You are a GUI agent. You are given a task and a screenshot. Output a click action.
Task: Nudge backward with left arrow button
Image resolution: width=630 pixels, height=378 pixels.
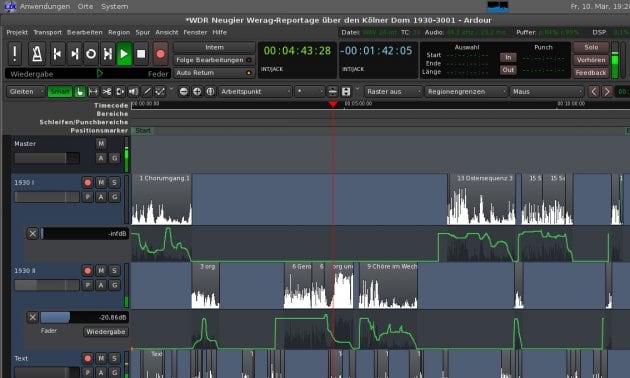point(594,92)
